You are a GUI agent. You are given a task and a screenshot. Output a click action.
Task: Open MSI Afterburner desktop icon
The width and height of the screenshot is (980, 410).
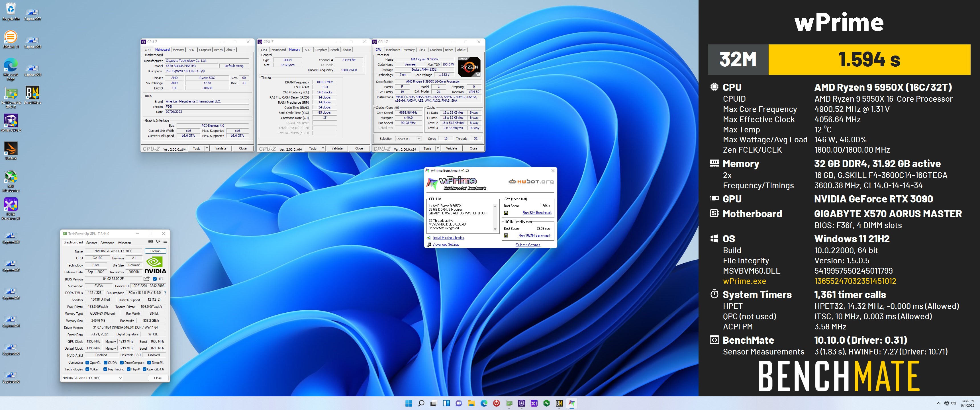pyautogui.click(x=11, y=181)
